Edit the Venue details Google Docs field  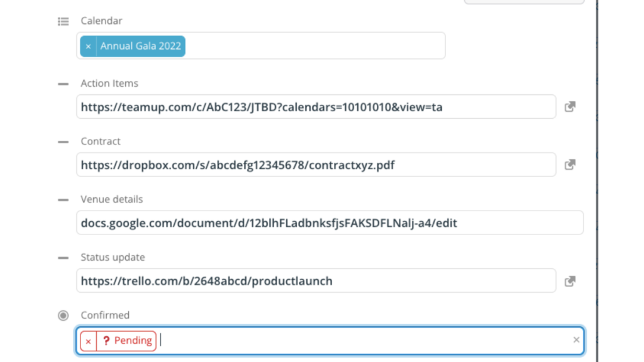pos(330,223)
